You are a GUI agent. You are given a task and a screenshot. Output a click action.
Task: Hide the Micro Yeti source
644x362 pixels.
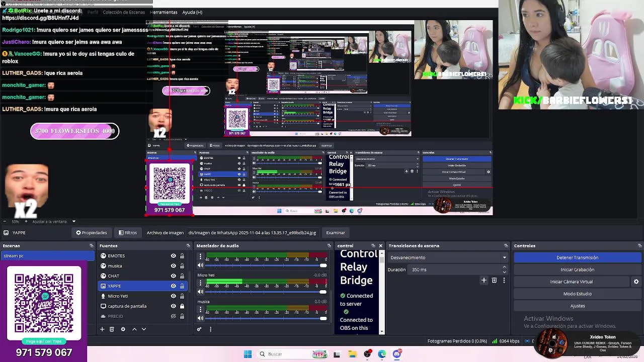point(174,296)
